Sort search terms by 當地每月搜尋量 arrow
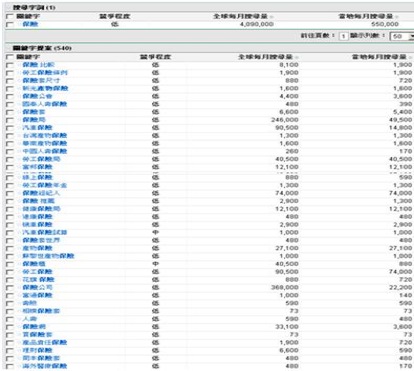The image size is (414, 371). 397,17
